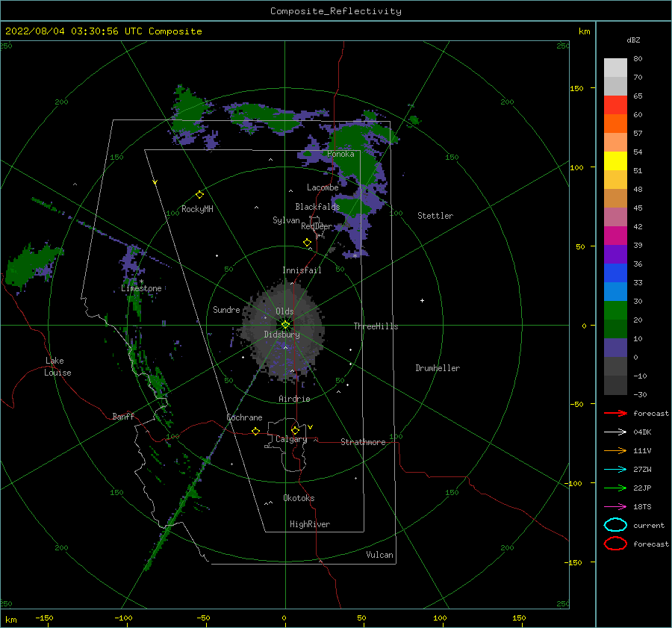Click the 65 dBZ red color swatch
The image size is (672, 628).
615,105
